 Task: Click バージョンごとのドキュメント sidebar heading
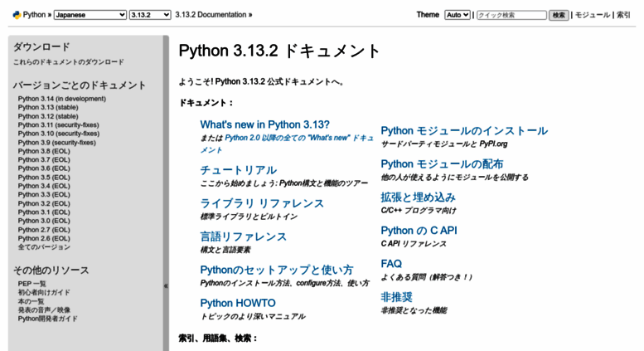point(80,85)
